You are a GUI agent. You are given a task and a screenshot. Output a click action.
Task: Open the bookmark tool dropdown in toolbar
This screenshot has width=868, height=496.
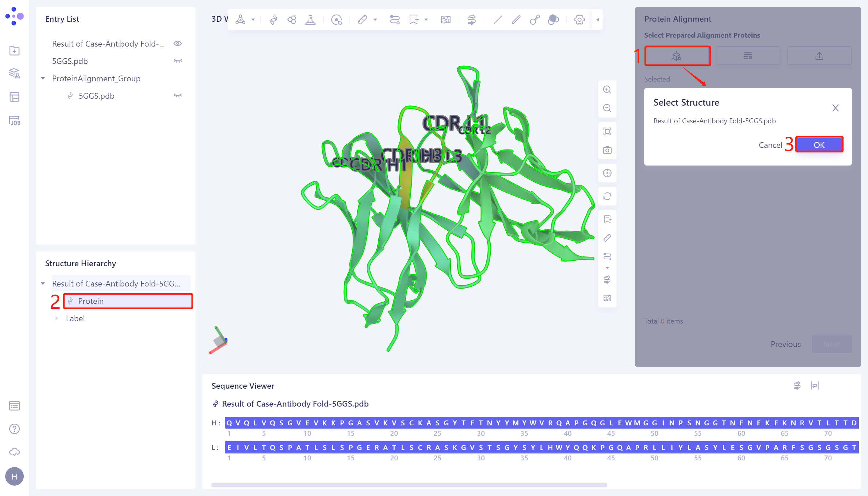[426, 20]
